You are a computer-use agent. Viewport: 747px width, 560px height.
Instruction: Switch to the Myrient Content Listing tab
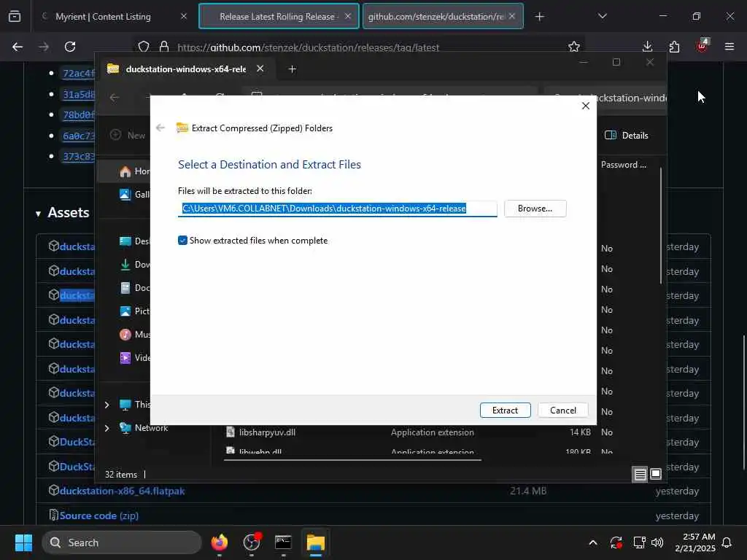(x=103, y=17)
